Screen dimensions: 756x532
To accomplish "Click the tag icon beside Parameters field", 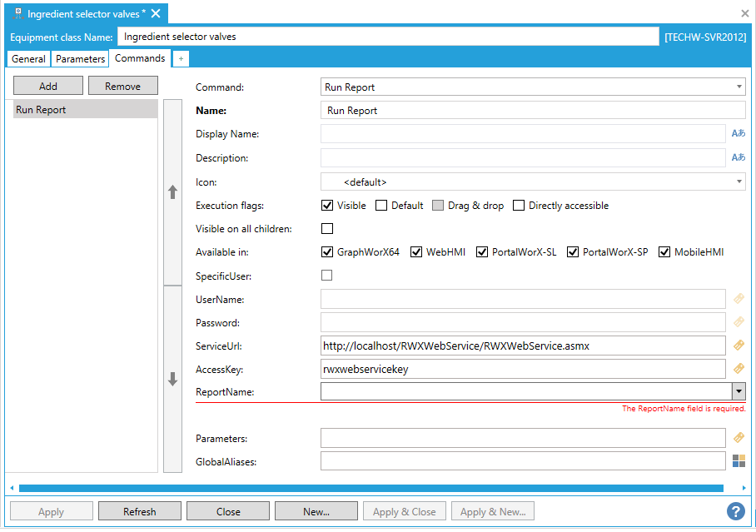I will 738,437.
